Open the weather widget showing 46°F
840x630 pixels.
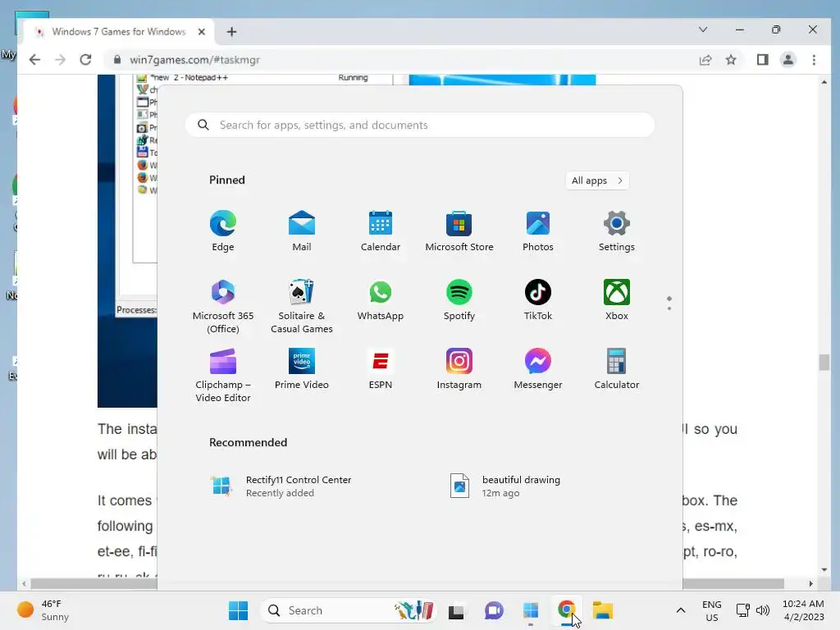tap(44, 610)
